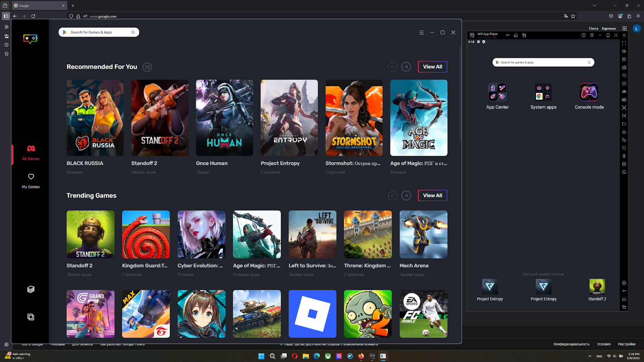This screenshot has height=362, width=644.
Task: Open layers stack icon in left sidebar
Action: [x=31, y=290]
